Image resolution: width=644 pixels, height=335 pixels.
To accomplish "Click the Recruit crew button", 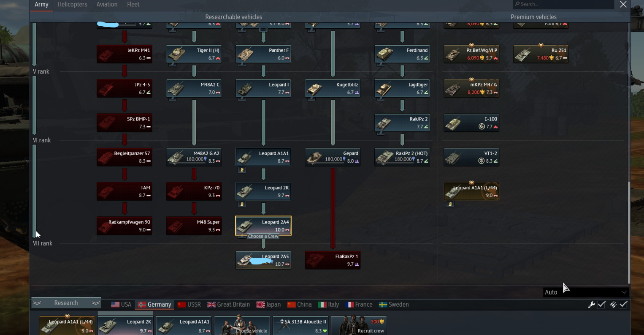I will coord(359,326).
